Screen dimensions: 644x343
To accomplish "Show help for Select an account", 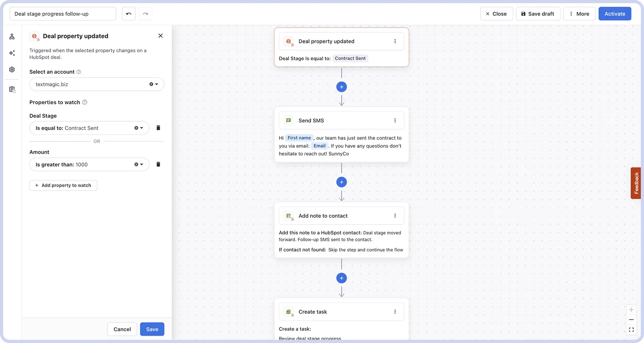I will click(79, 72).
